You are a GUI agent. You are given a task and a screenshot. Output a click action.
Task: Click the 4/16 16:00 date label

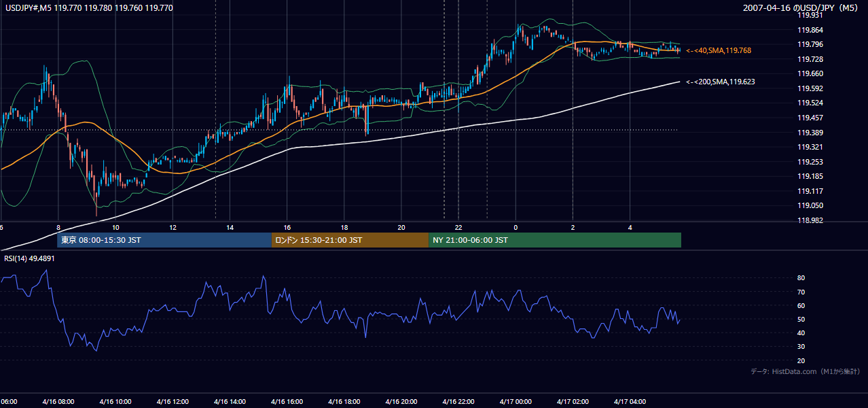click(x=287, y=401)
